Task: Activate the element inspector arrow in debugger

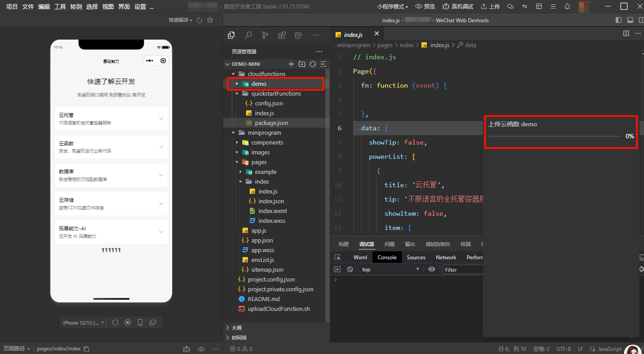Action: [x=338, y=257]
